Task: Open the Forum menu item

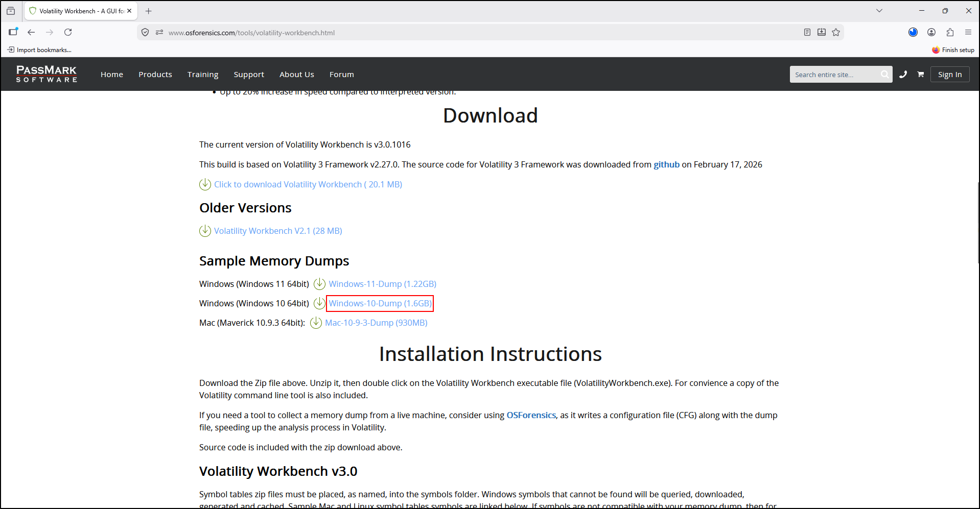Action: [342, 75]
